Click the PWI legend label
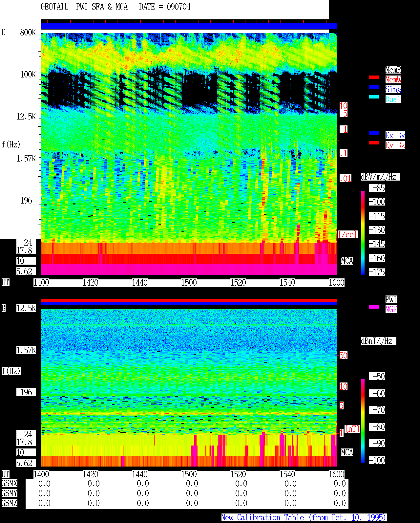The width and height of the screenshot is (420, 523). click(x=391, y=299)
